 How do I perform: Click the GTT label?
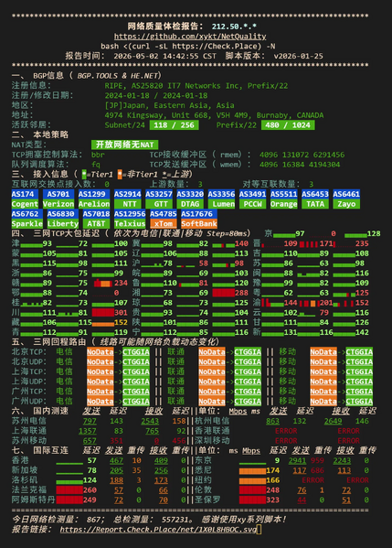(x=159, y=204)
